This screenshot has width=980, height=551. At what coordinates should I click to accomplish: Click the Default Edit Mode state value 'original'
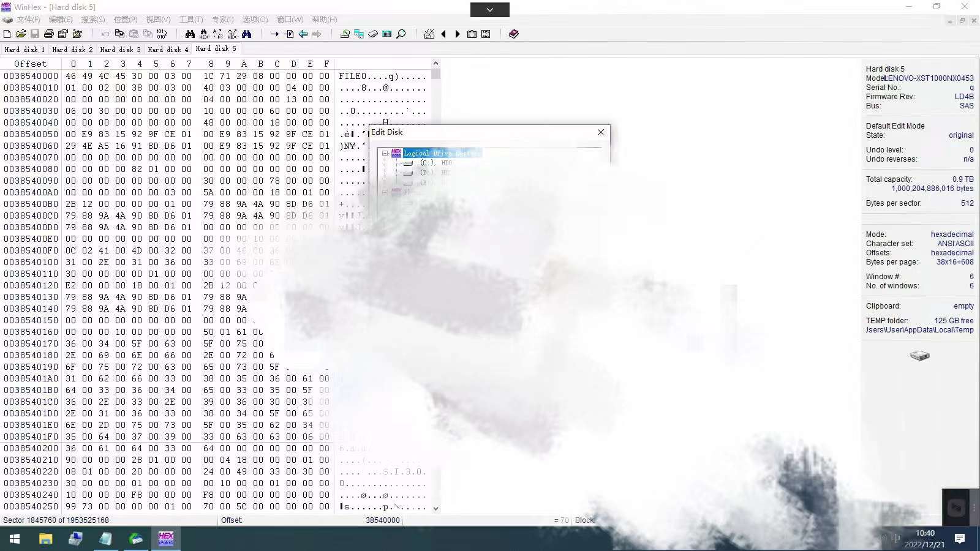(961, 135)
